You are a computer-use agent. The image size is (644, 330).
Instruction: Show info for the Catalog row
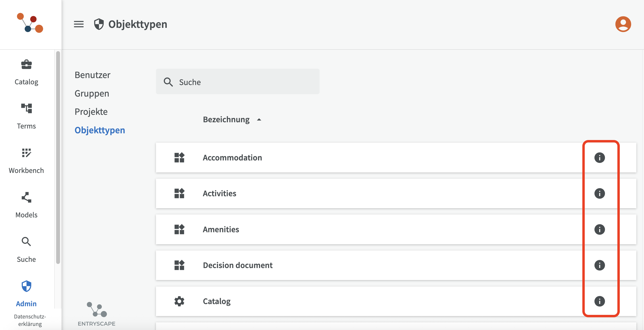point(599,301)
